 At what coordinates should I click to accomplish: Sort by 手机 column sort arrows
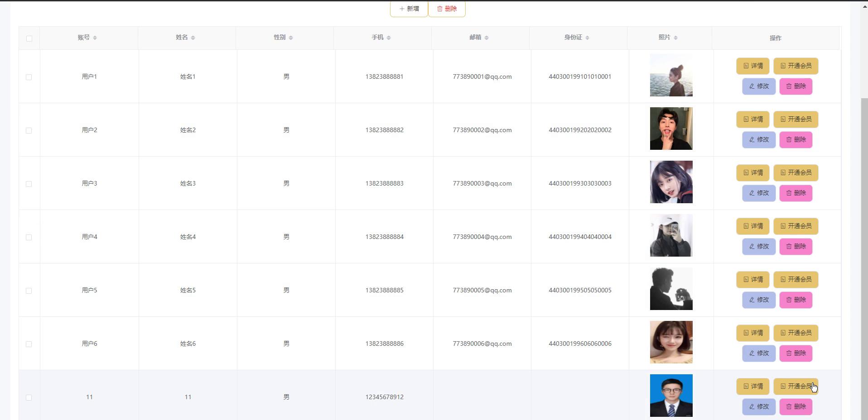point(389,38)
